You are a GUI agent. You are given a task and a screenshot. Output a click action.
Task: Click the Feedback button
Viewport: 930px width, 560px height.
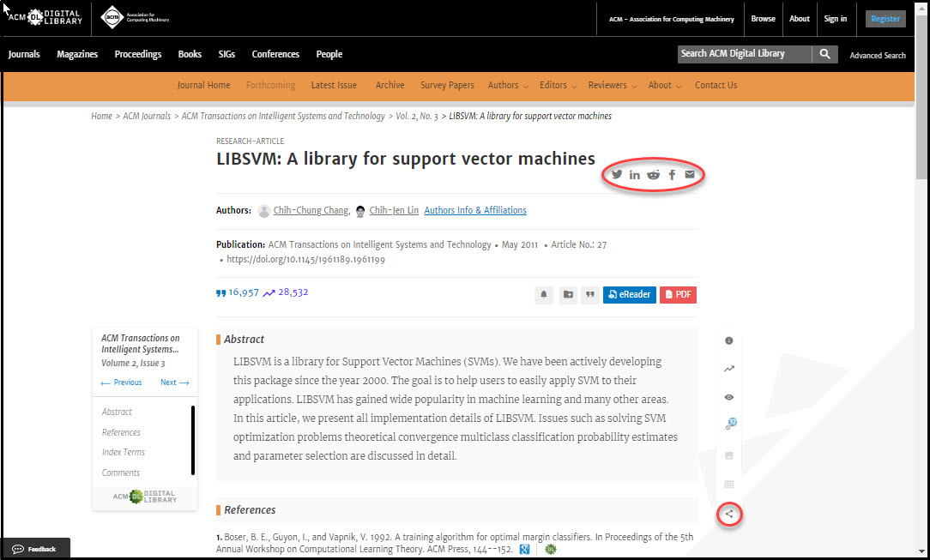(x=35, y=549)
